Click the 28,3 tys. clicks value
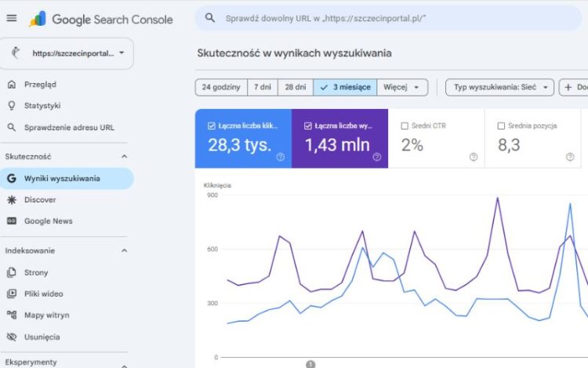The width and height of the screenshot is (588, 368). click(x=240, y=145)
